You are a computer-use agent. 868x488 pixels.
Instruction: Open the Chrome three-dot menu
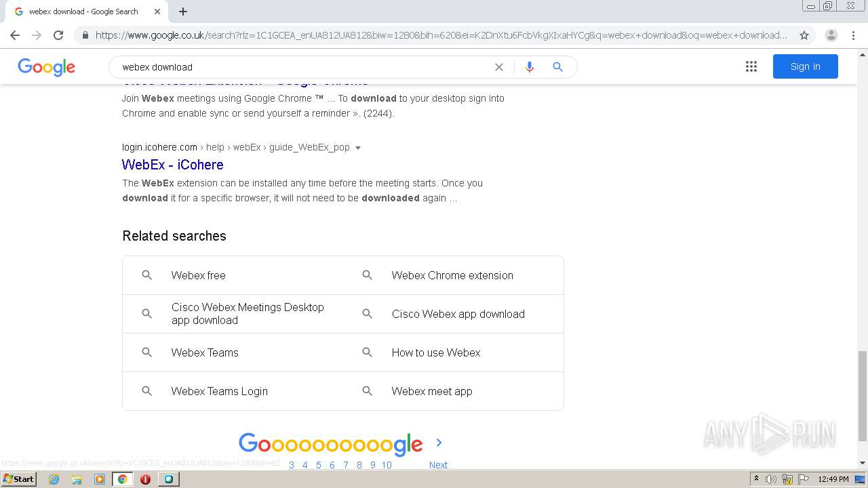[x=853, y=35]
